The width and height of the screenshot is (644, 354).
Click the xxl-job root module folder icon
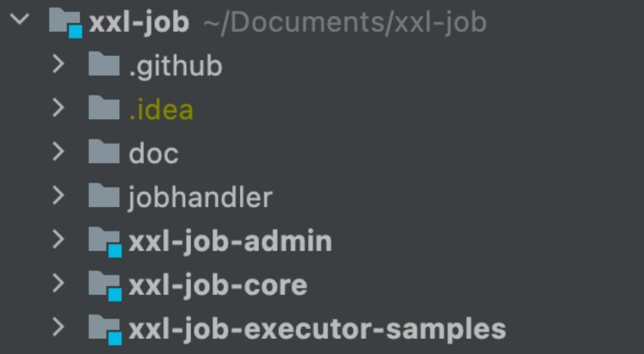(65, 22)
